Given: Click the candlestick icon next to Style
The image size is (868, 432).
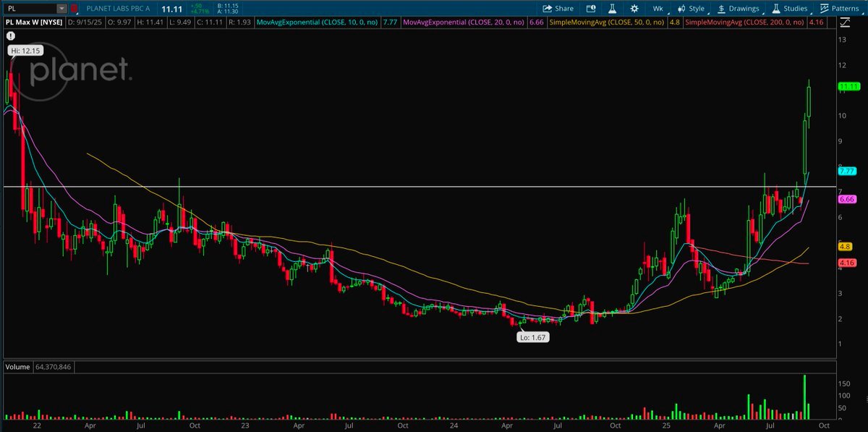Looking at the screenshot, I should (x=682, y=9).
